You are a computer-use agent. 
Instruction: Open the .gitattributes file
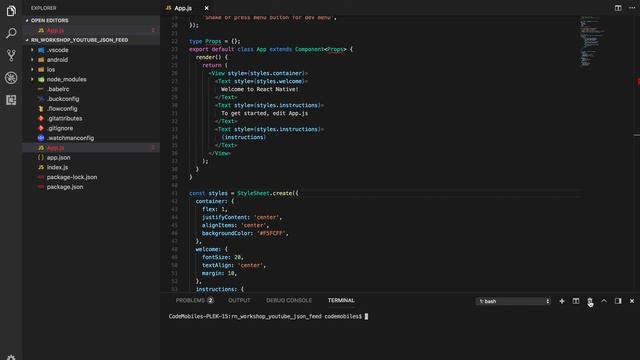click(x=64, y=118)
